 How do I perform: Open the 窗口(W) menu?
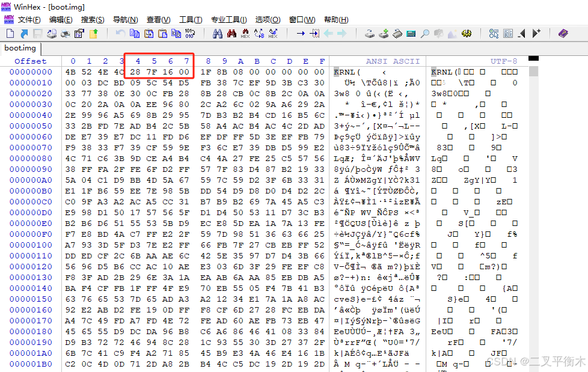coord(302,20)
